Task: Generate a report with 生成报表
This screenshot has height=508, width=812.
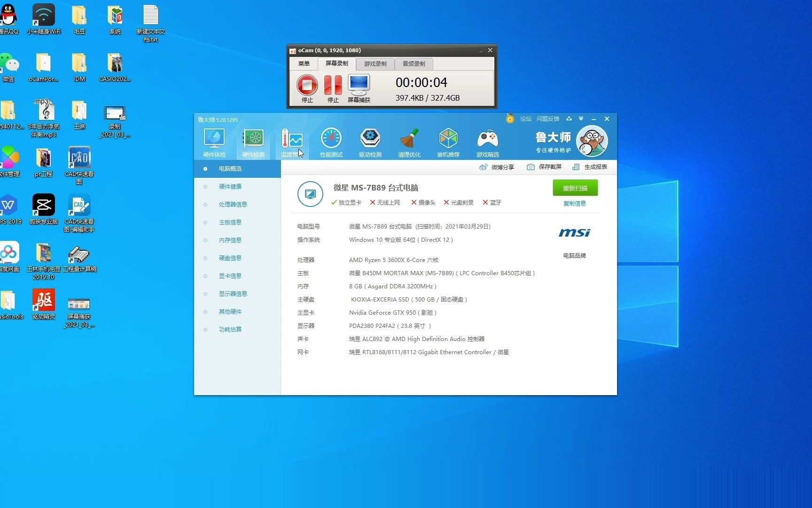Action: point(590,167)
